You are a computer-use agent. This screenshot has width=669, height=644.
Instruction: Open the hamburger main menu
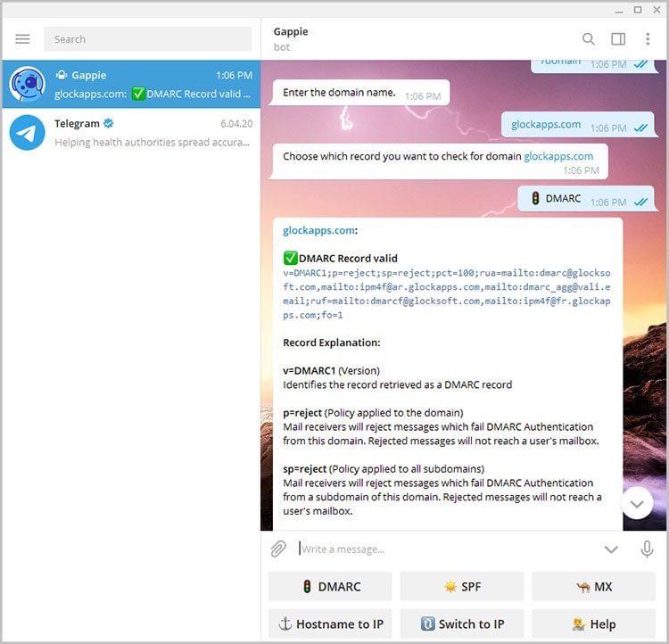(22, 39)
